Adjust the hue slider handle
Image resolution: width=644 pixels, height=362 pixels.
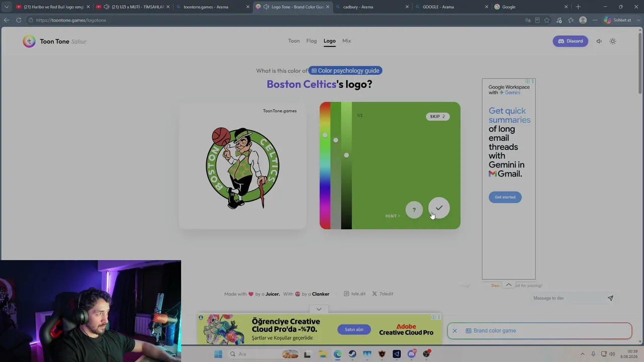(x=325, y=135)
